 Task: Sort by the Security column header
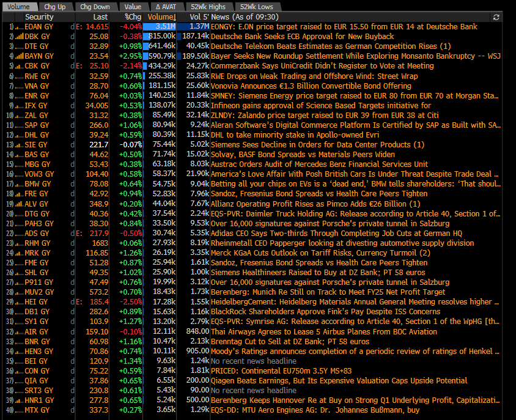tap(39, 17)
